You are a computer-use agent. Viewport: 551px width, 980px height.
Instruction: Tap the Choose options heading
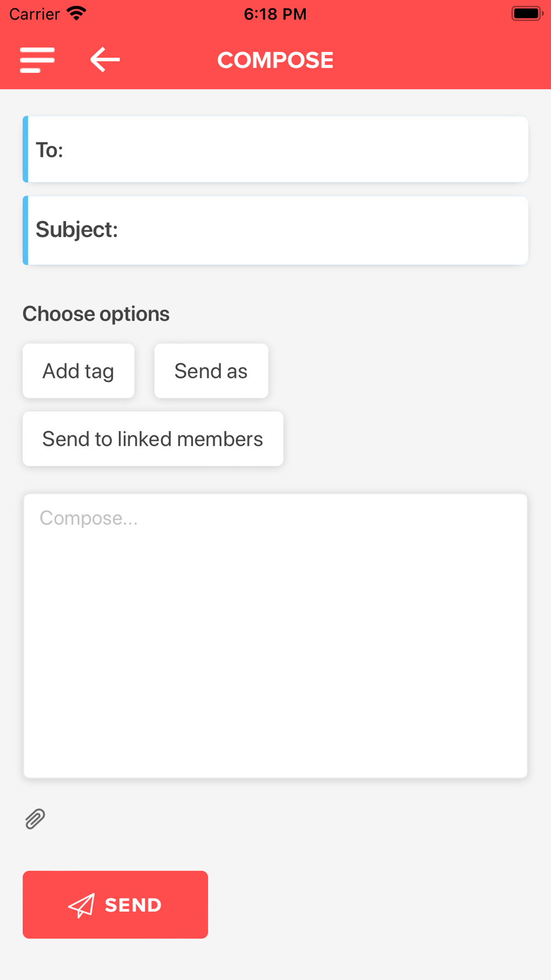click(x=96, y=314)
